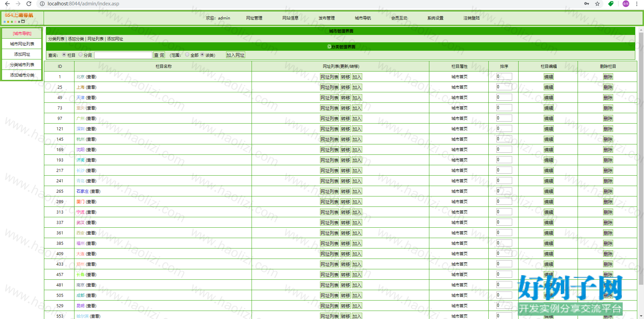Click 加入 button for 宁波 row

click(357, 212)
